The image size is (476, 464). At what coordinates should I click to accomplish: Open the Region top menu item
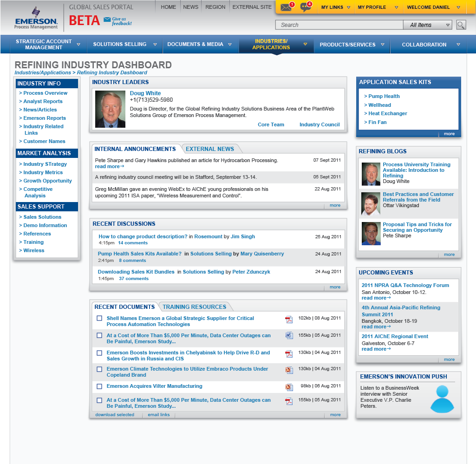click(x=215, y=7)
